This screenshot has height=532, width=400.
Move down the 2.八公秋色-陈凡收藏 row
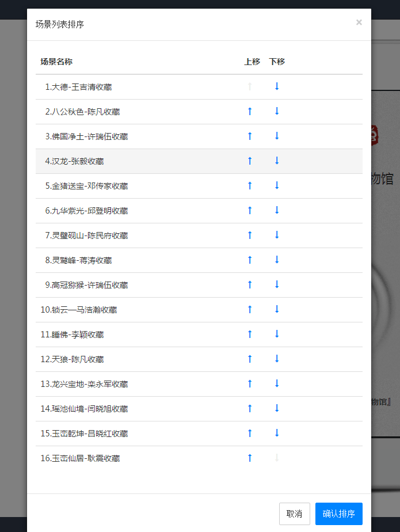[277, 111]
